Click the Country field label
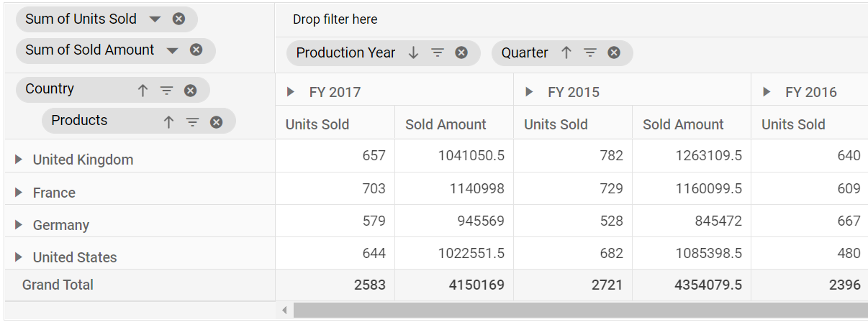 tap(50, 89)
